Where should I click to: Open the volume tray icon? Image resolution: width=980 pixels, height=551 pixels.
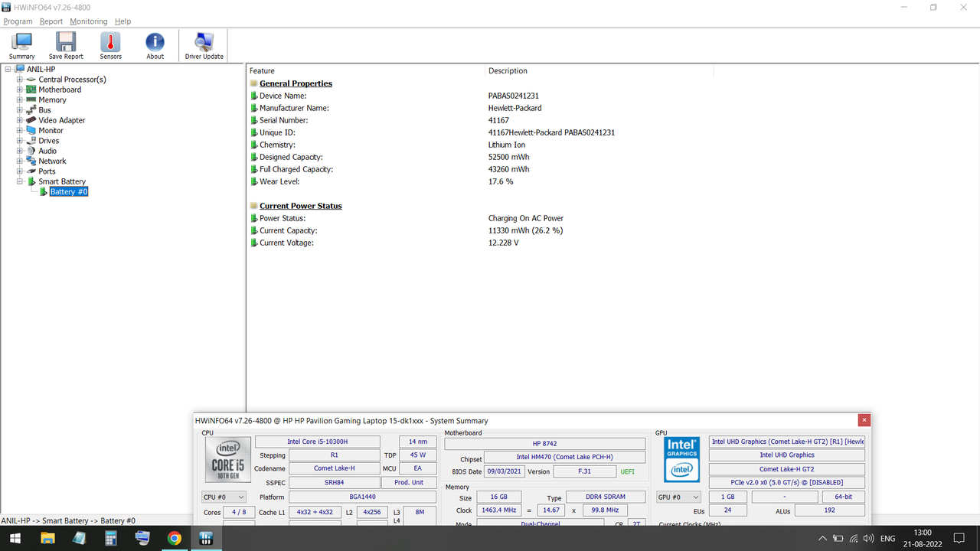[x=869, y=539]
